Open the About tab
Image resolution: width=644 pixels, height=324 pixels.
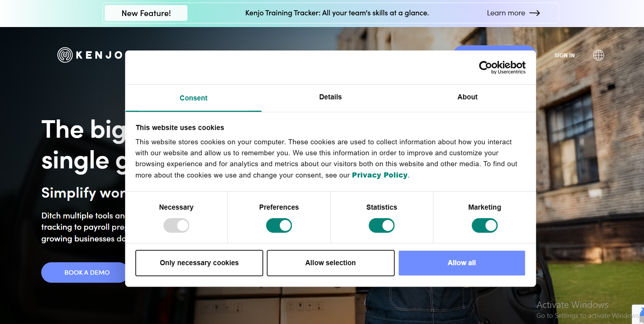pos(467,97)
